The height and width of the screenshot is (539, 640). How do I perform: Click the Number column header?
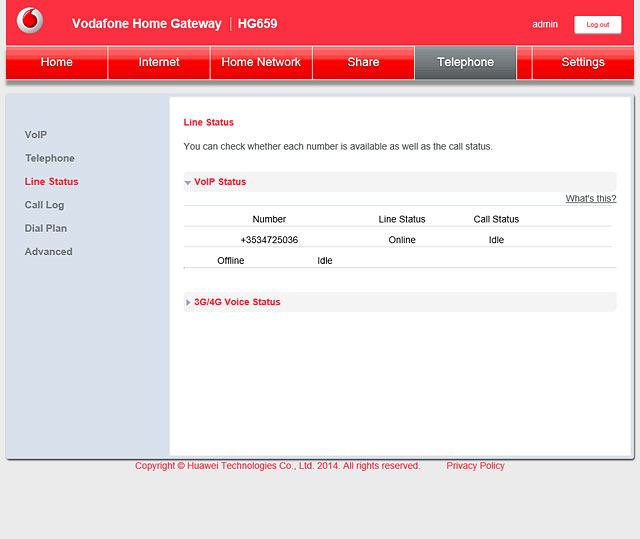pos(269,219)
